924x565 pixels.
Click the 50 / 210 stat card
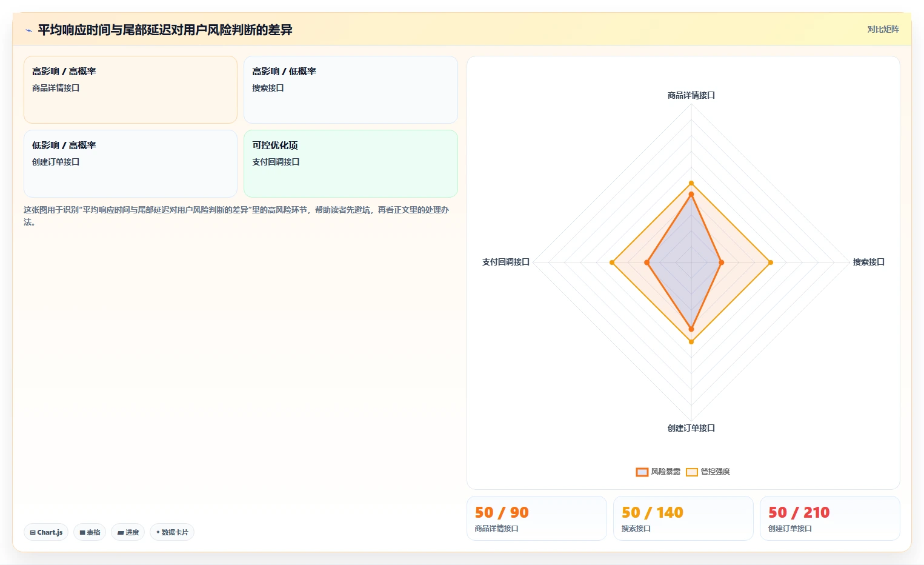pos(829,518)
